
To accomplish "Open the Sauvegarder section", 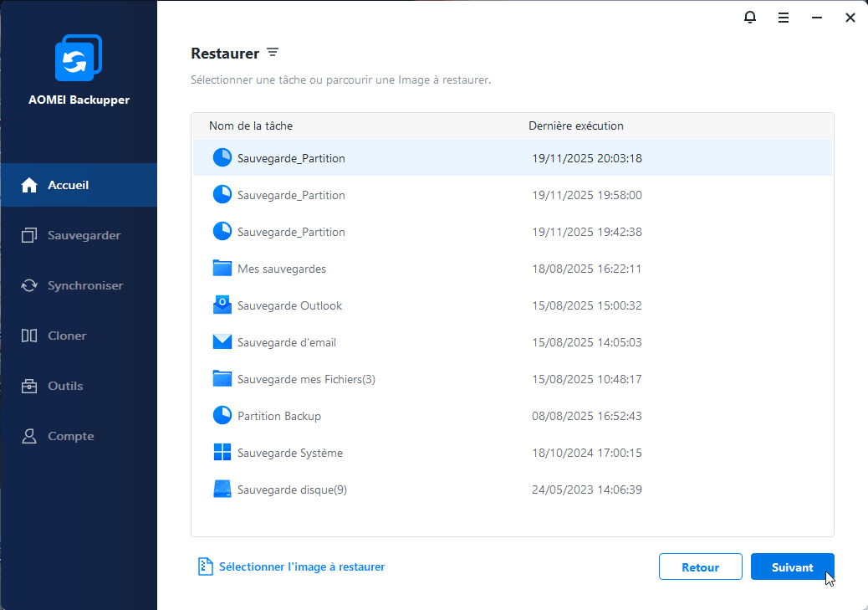I will [84, 235].
